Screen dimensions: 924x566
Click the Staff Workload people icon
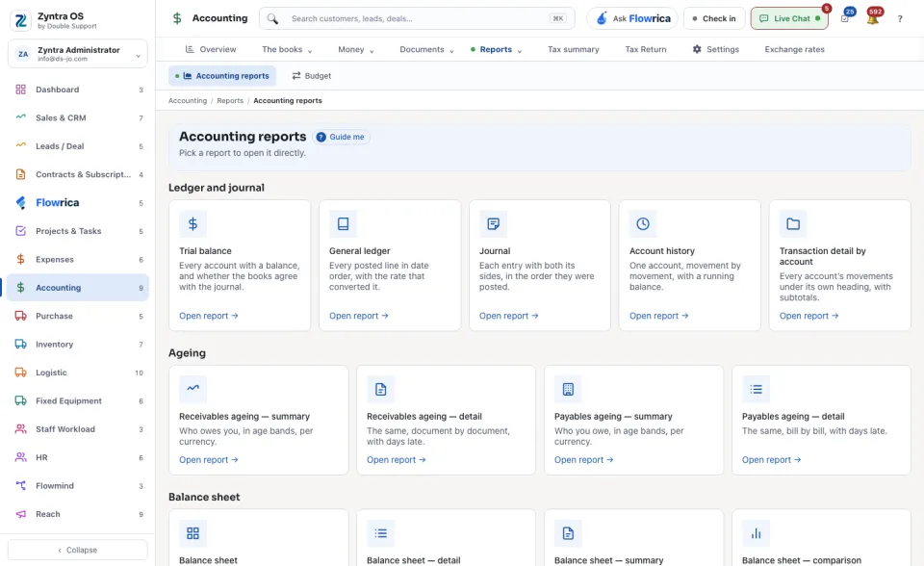[x=20, y=429]
